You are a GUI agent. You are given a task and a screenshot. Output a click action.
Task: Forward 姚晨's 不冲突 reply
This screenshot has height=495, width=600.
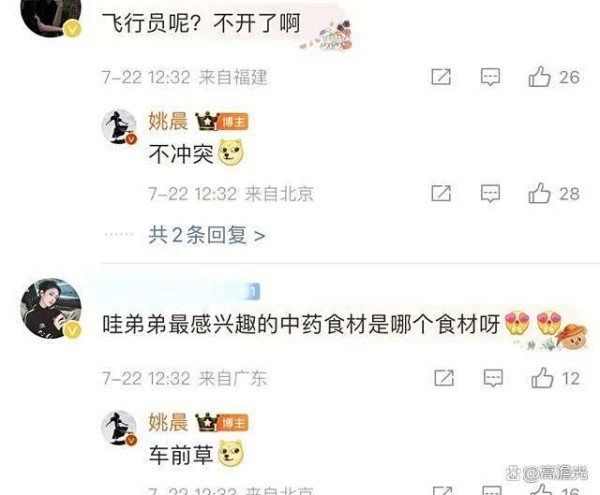(441, 193)
